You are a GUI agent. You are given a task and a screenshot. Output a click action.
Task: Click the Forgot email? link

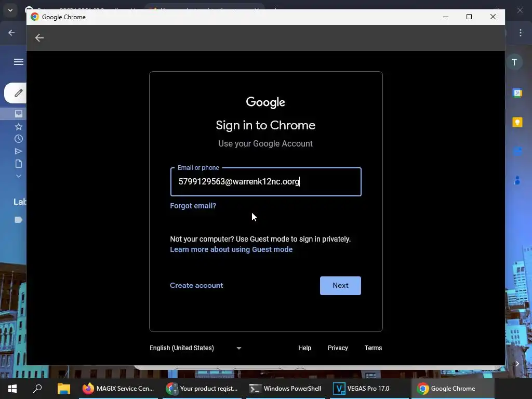click(x=193, y=206)
